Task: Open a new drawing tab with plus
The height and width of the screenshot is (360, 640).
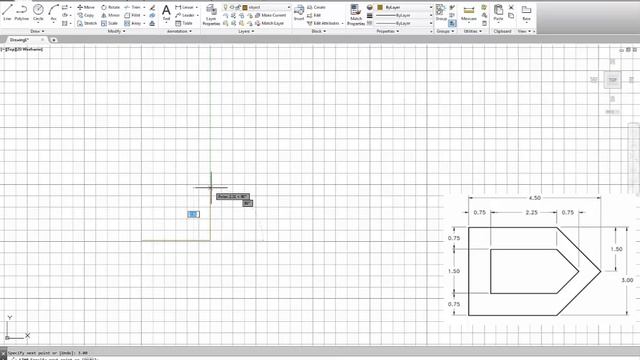Action: (x=54, y=40)
